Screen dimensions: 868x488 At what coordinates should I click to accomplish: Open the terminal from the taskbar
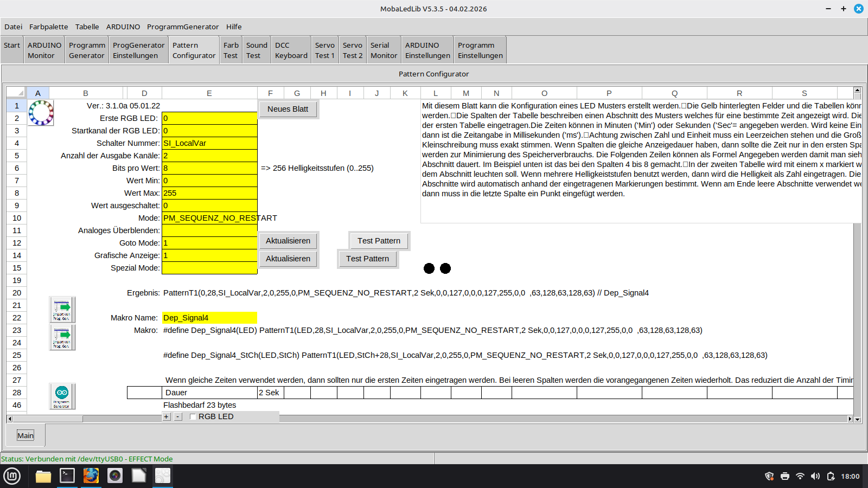[x=67, y=476]
